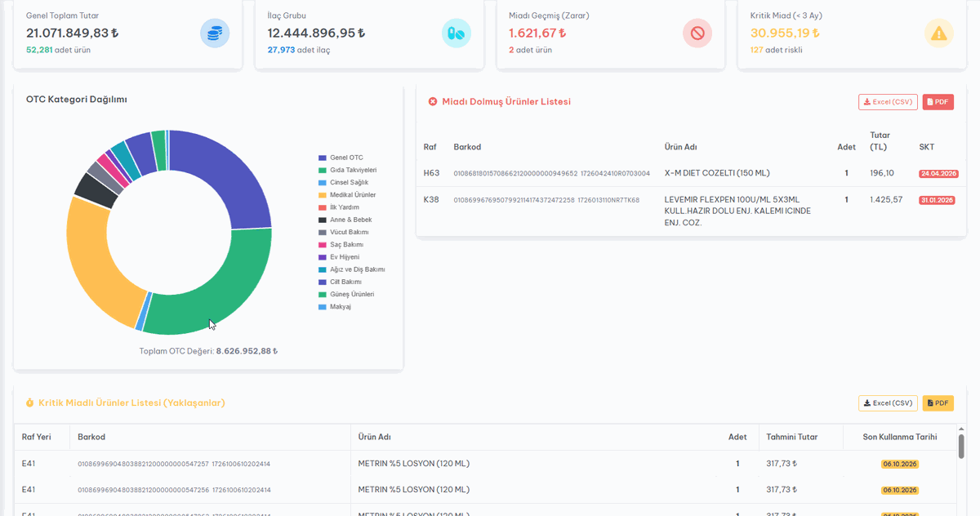Click the large purple Genel OTC donut slice
This screenshot has height=516, width=980.
coord(230,173)
